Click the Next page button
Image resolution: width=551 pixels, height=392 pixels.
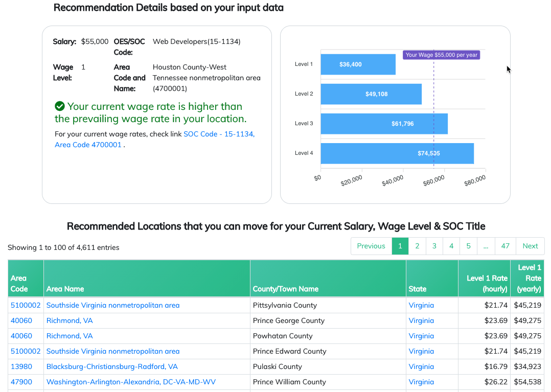[530, 246]
